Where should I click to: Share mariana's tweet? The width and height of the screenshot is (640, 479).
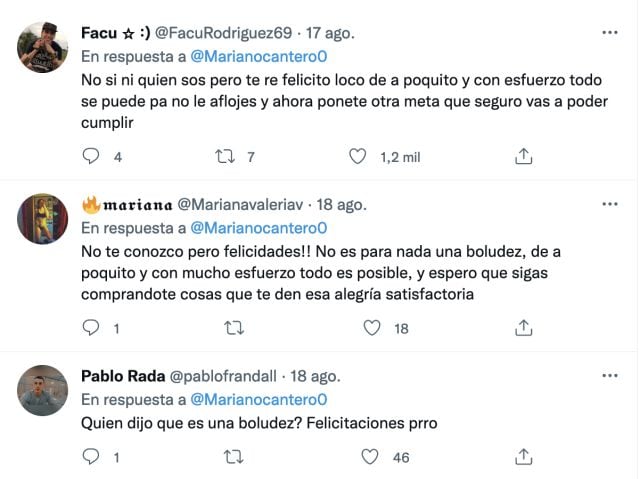523,328
